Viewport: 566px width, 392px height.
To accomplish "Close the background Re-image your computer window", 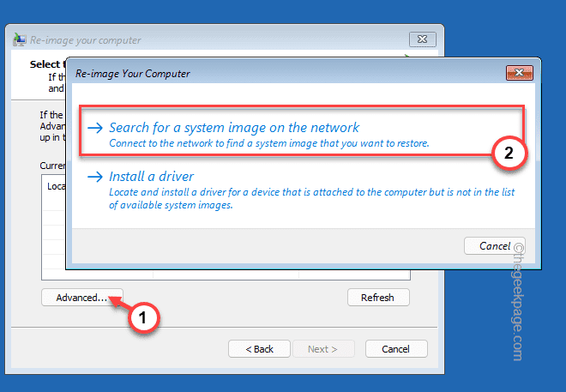I will pos(422,39).
